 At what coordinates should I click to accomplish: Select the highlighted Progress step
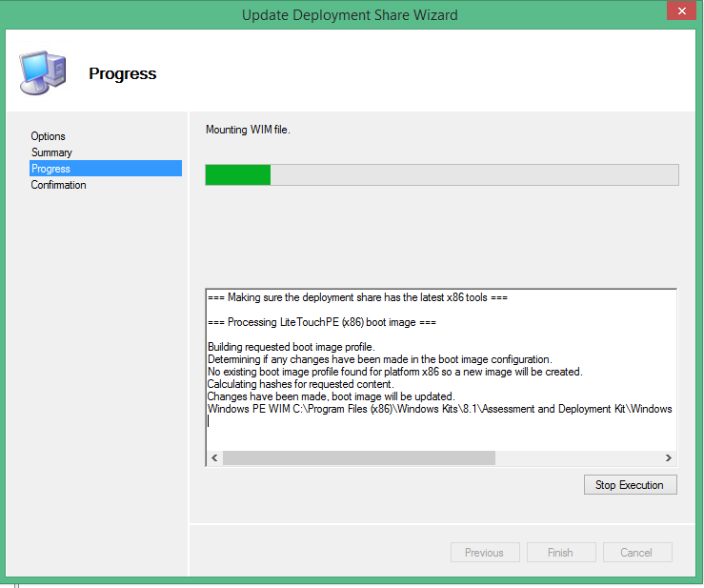pyautogui.click(x=51, y=169)
